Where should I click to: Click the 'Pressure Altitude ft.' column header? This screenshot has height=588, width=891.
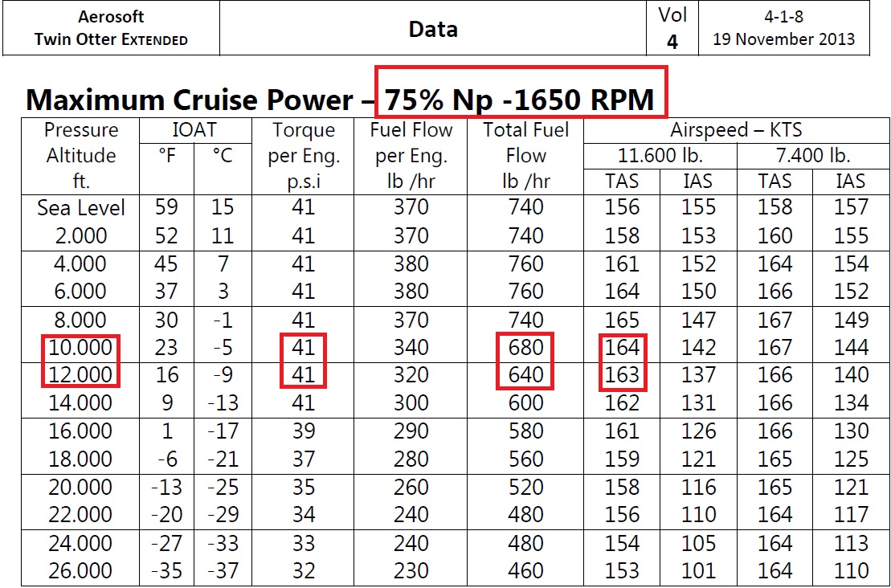pyautogui.click(x=80, y=156)
